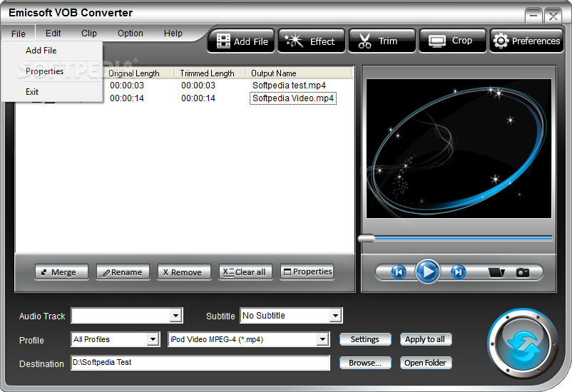
Task: Move the preview seek slider handle
Action: 367,239
